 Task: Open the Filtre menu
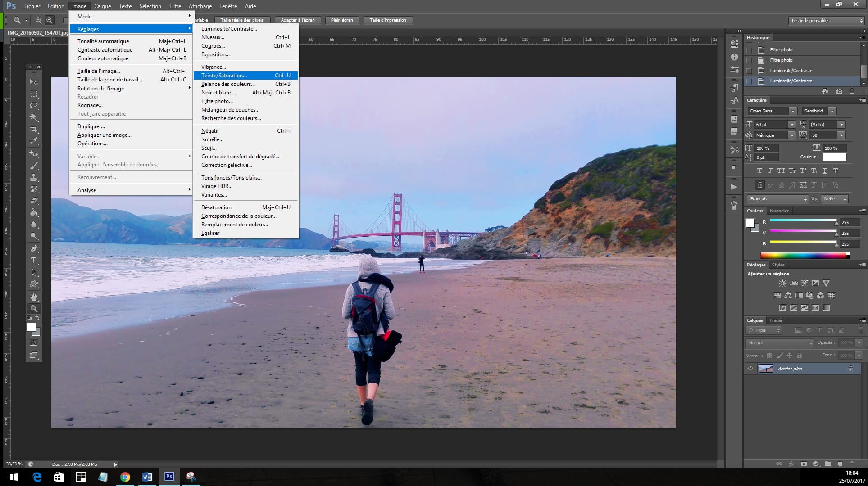coord(175,6)
